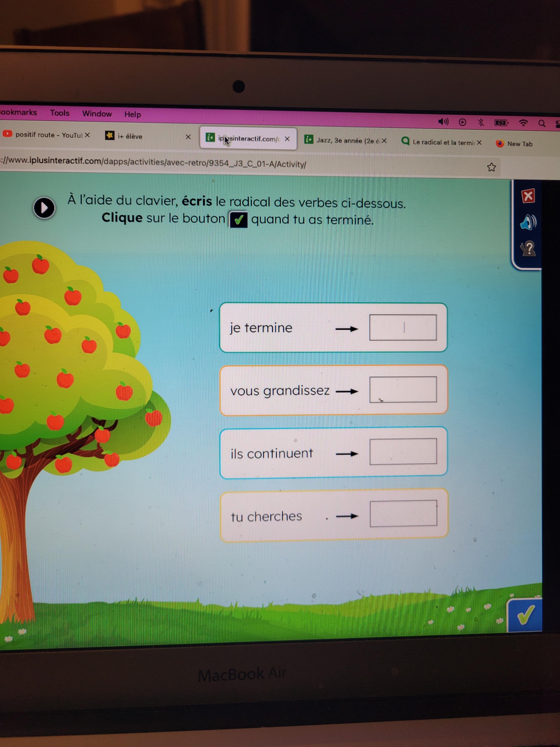Play the audio instructions button
This screenshot has width=560, height=747.
[x=44, y=208]
